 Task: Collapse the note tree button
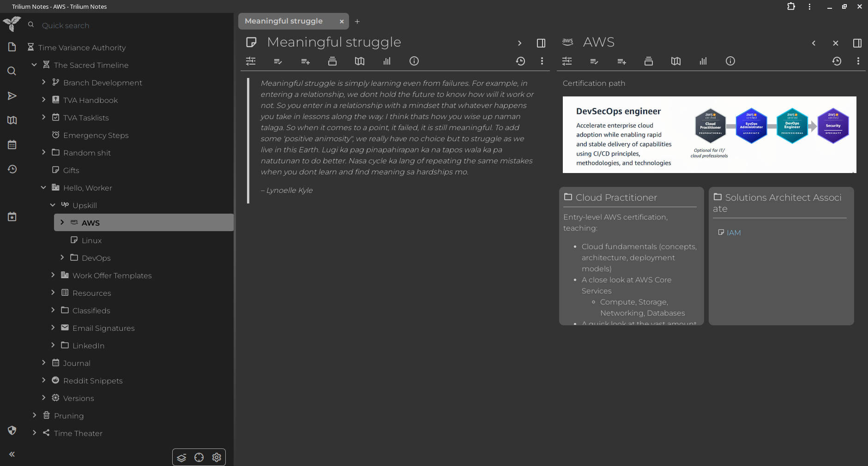(x=181, y=458)
